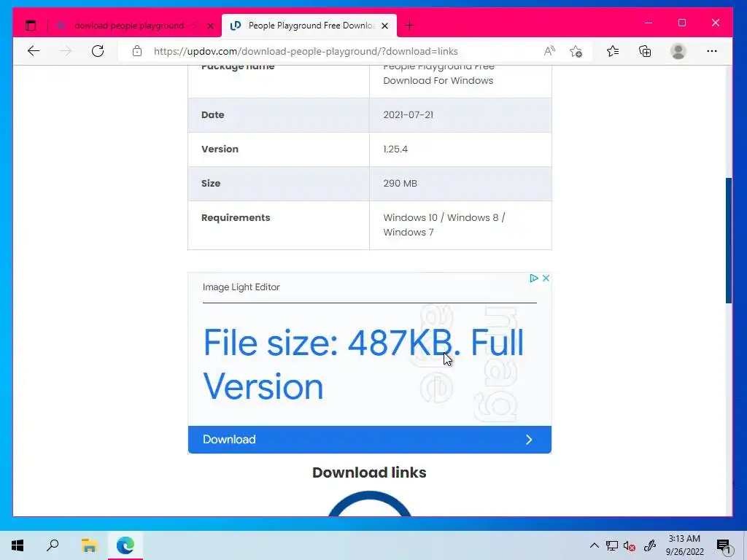Viewport: 747px width, 560px height.
Task: Close the dowload people playground tab
Action: click(211, 26)
